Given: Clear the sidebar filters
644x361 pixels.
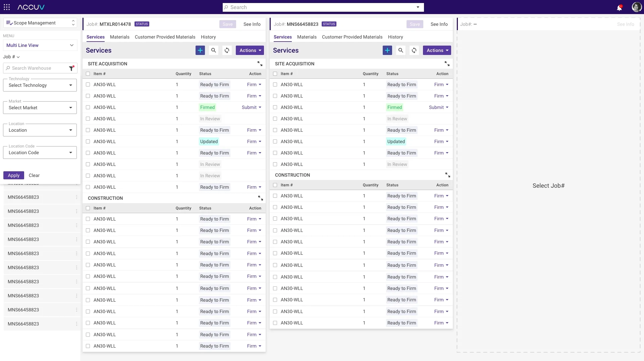Looking at the screenshot, I should (34, 175).
